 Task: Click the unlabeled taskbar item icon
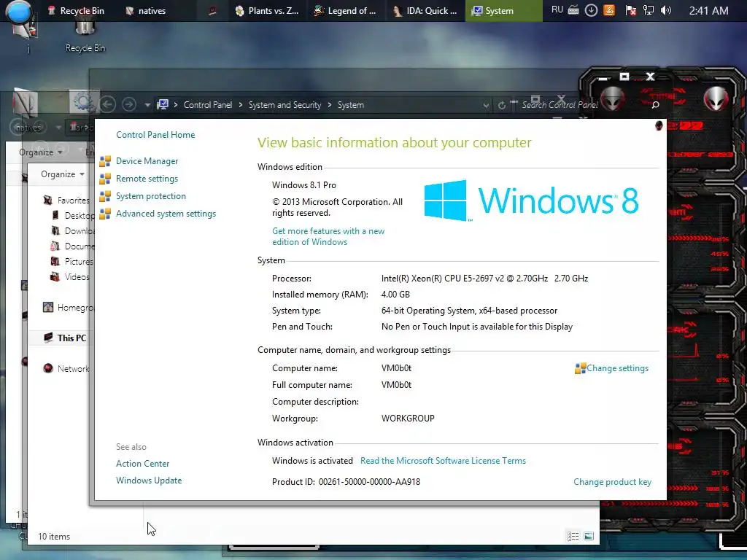pos(212,10)
